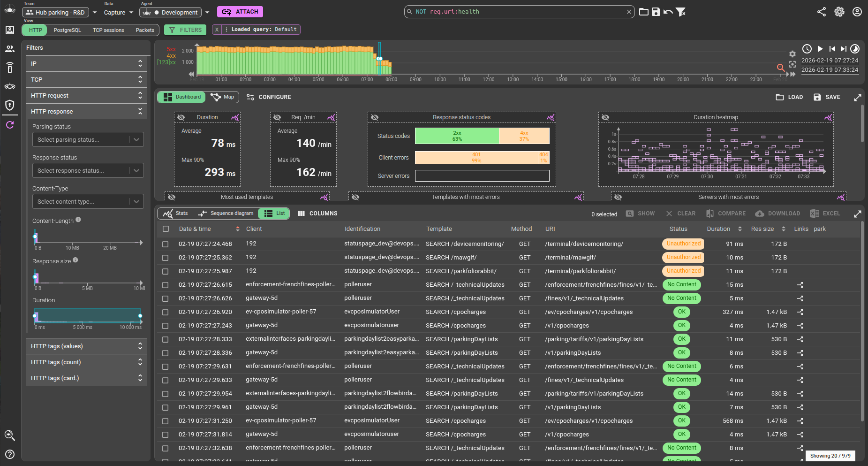Click CLEAR above the requests list
Viewport: 868px width, 466px height.
point(681,213)
